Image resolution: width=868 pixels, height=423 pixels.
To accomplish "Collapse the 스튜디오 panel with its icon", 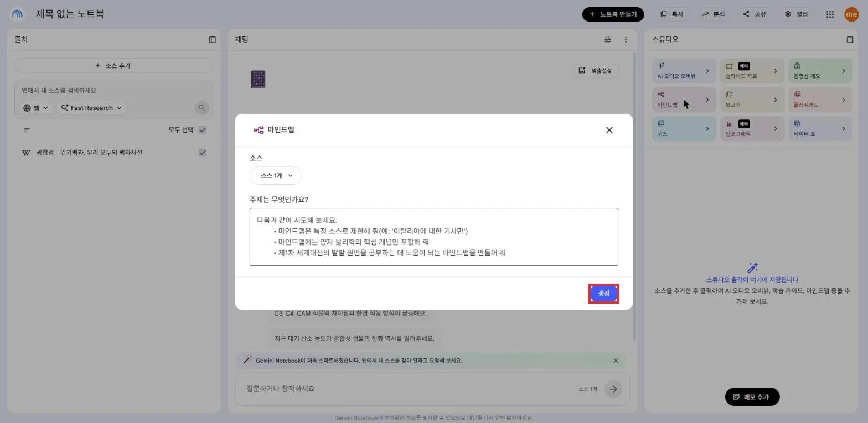I will pos(850,39).
